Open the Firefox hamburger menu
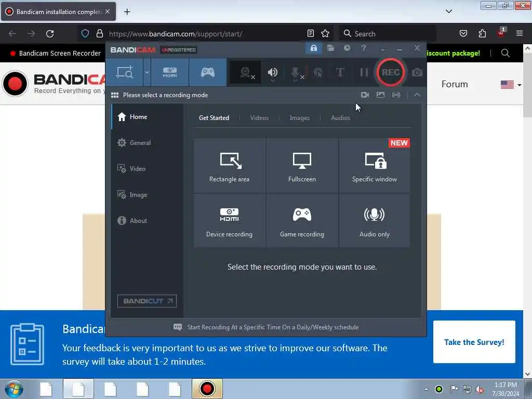 point(520,33)
